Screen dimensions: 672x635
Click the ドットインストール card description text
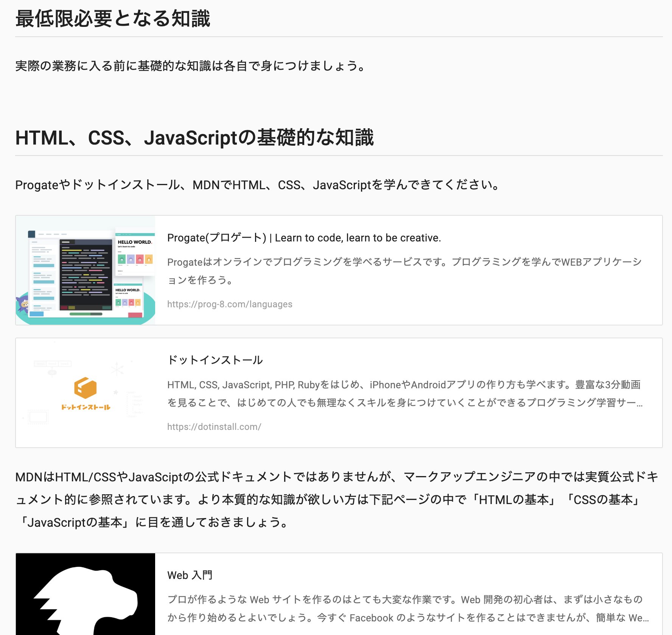click(x=405, y=394)
